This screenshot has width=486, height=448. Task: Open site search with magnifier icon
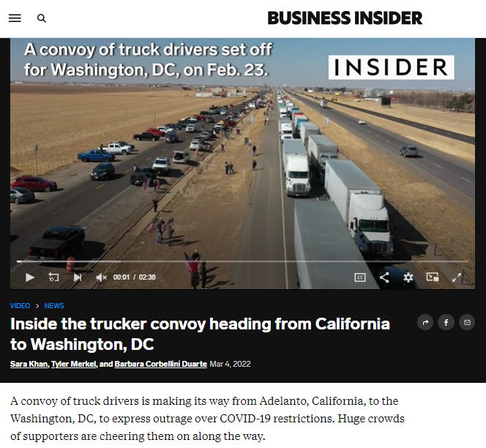click(42, 18)
